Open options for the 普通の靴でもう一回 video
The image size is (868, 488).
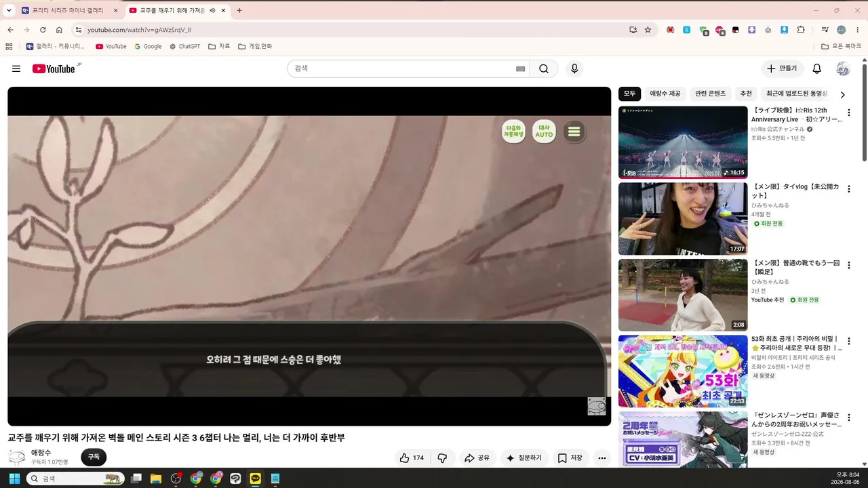point(848,265)
